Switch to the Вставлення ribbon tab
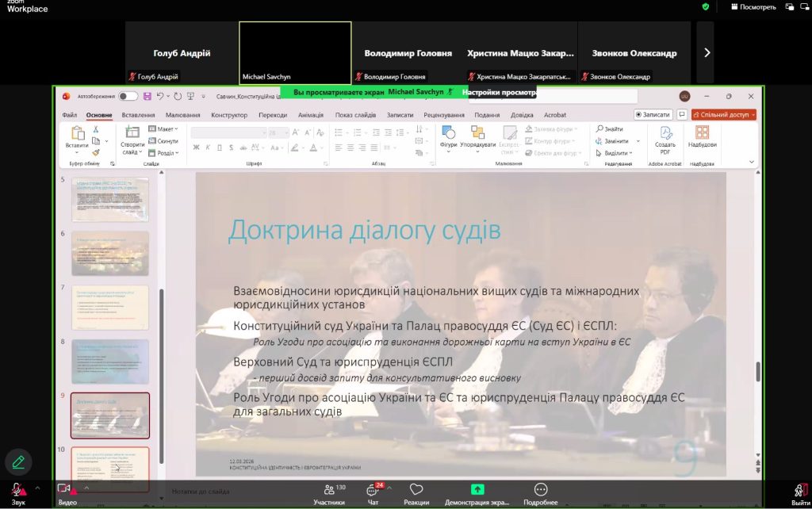Image resolution: width=812 pixels, height=509 pixels. [x=138, y=115]
